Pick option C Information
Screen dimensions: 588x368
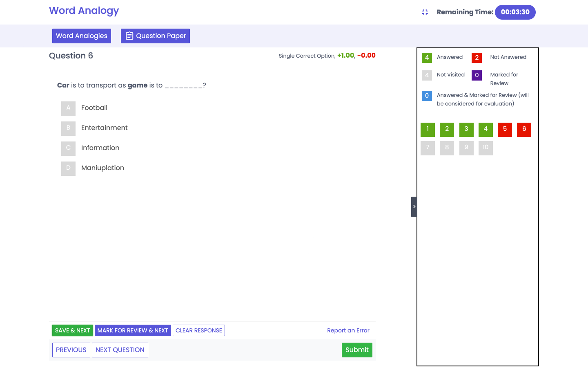pos(68,148)
